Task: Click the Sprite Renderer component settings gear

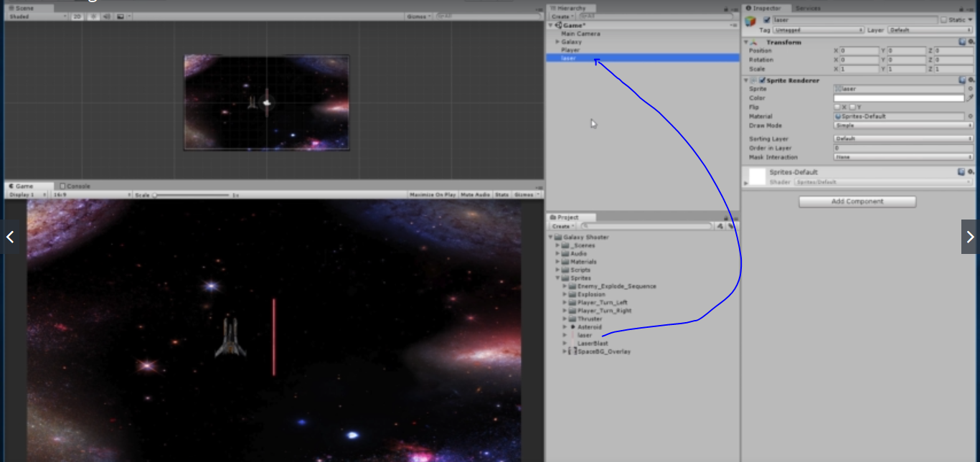Action: pyautogui.click(x=970, y=80)
